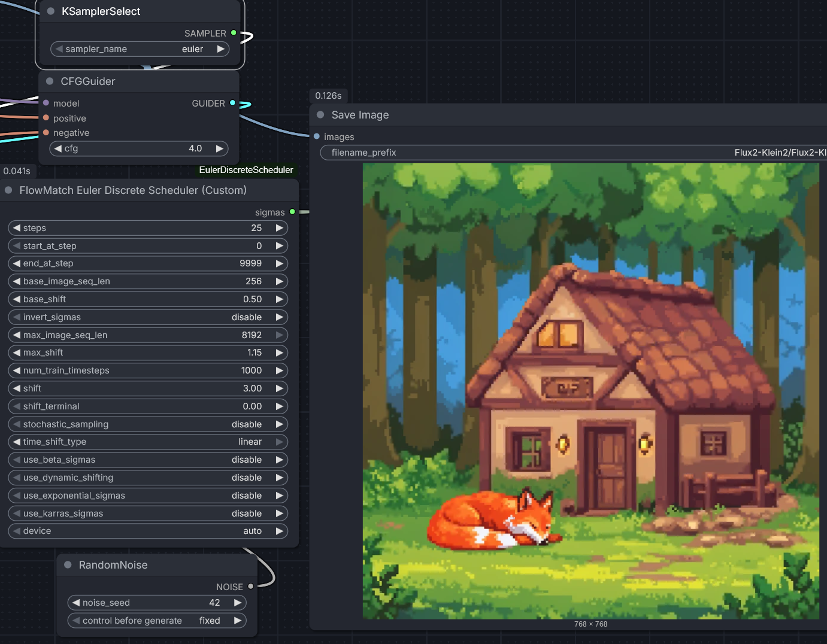Toggle the invert_sigmas option
Screen dimensions: 827x644
[x=148, y=317]
